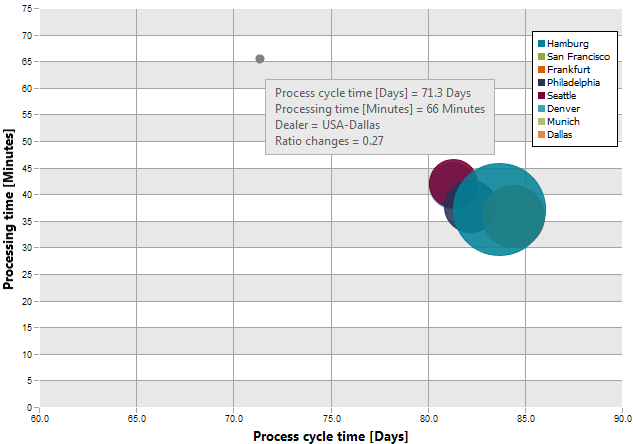This screenshot has height=444, width=633.
Task: Select the dark red Seattle bubble
Action: [446, 178]
